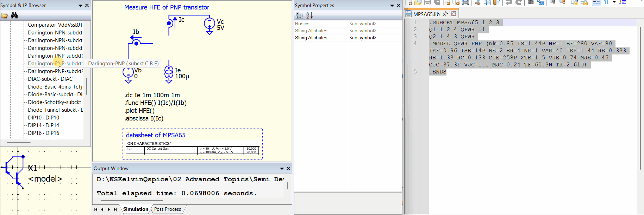The image size is (644, 215).
Task: Select Diode-Schottky-subckt in the symbol list
Action: [55, 102]
